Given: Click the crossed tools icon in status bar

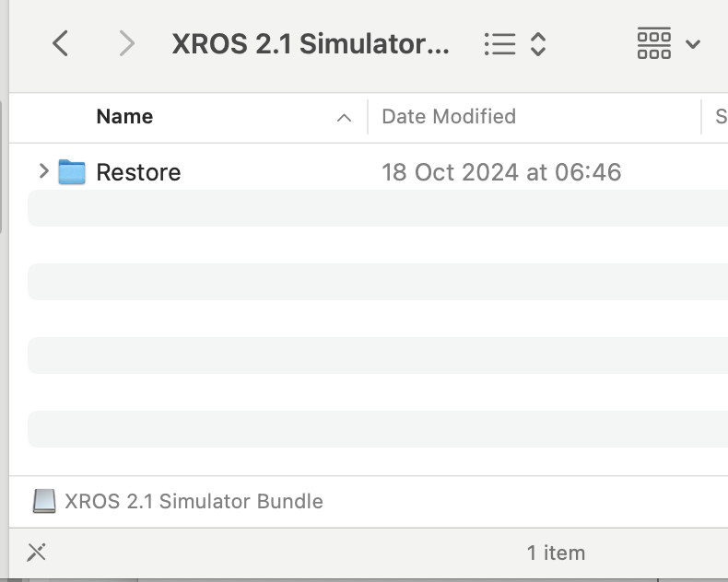Looking at the screenshot, I should coord(36,553).
